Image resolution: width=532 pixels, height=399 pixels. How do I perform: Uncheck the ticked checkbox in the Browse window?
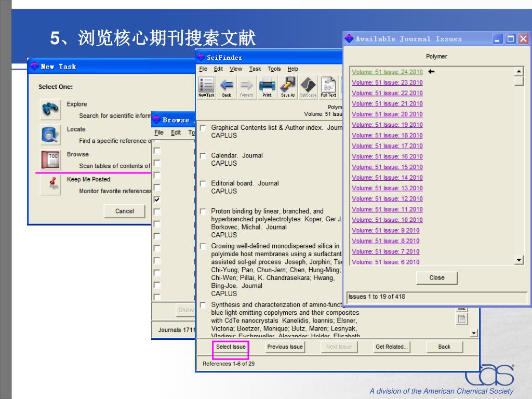point(157,199)
